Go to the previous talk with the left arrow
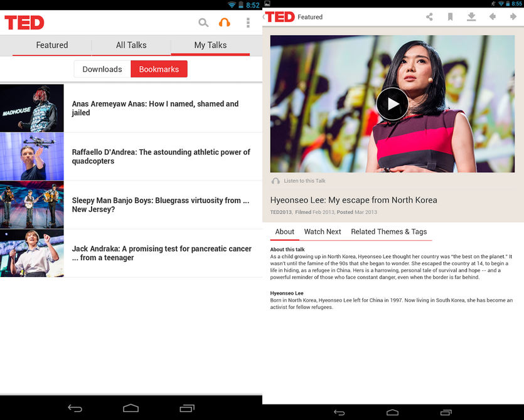524x420 pixels. [493, 17]
